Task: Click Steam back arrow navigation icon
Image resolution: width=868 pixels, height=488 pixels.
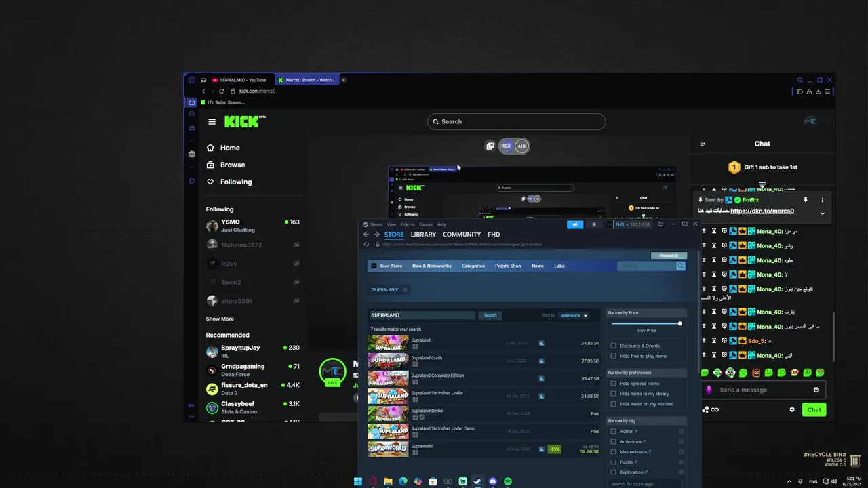Action: 366,235
